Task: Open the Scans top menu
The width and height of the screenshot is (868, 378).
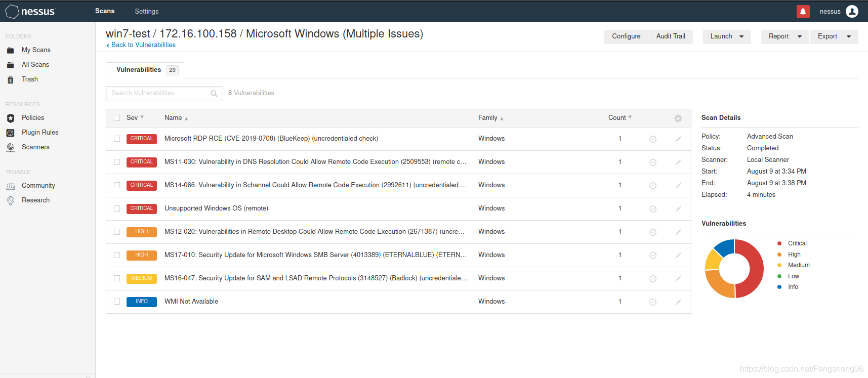Action: [105, 11]
